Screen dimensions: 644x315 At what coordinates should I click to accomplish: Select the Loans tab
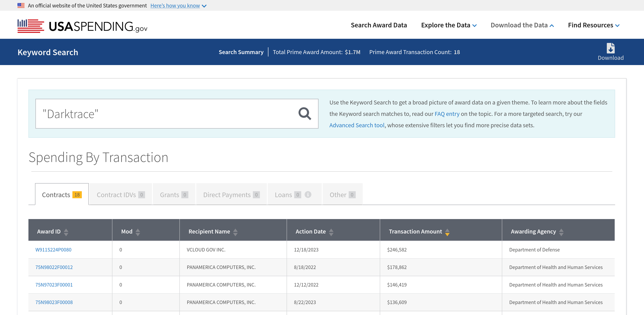294,194
